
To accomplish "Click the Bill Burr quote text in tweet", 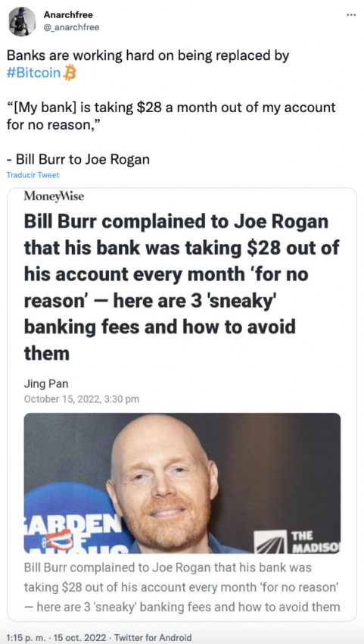I will pos(171,116).
